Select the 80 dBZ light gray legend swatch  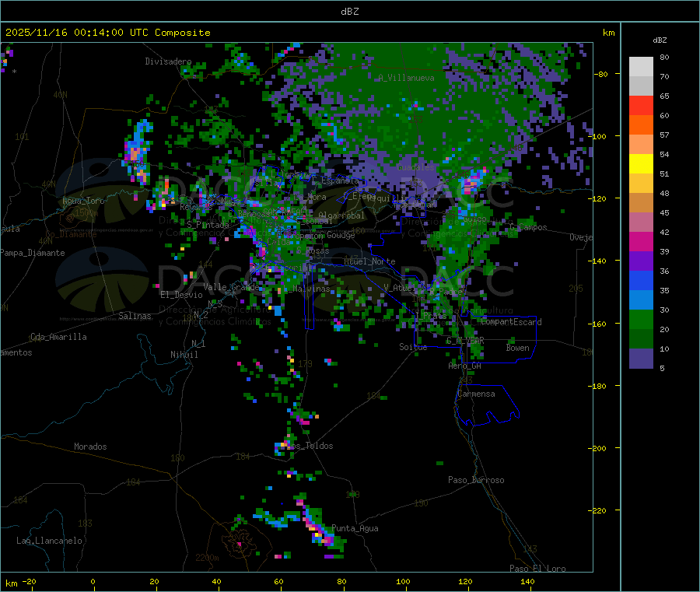click(641, 67)
